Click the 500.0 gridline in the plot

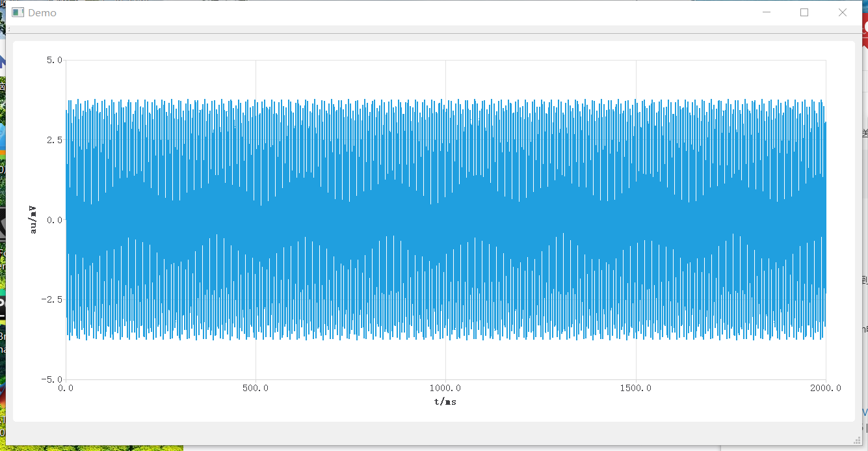(256, 78)
